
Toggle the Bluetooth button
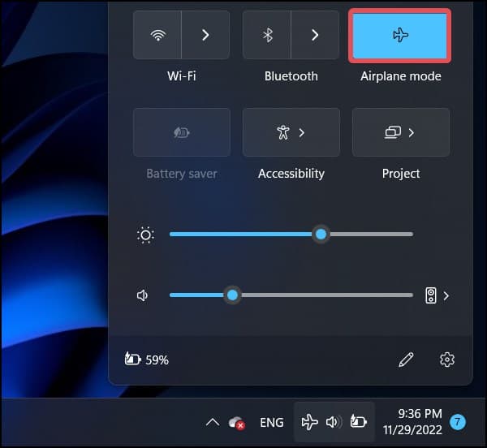(x=267, y=35)
